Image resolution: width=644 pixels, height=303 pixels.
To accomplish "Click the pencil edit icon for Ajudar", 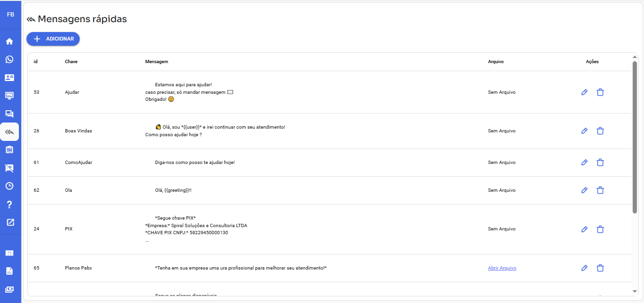I will coord(584,92).
